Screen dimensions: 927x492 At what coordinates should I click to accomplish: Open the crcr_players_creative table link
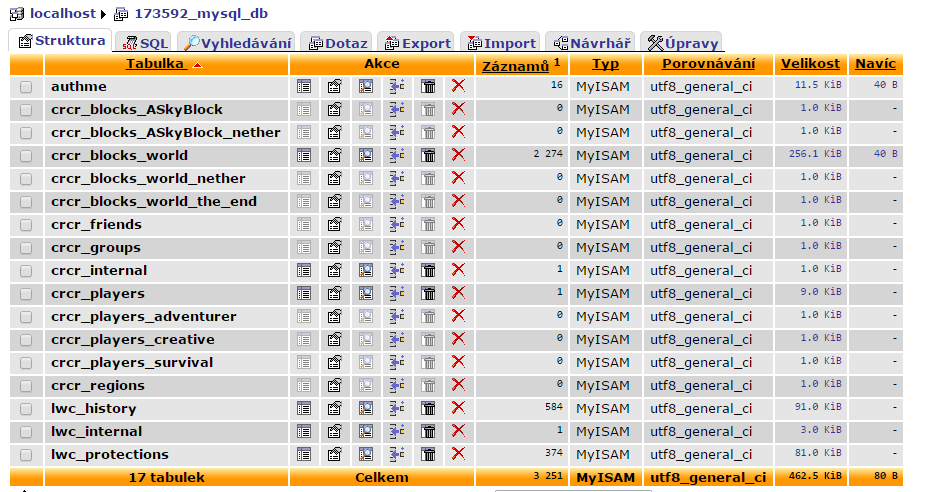click(x=132, y=340)
